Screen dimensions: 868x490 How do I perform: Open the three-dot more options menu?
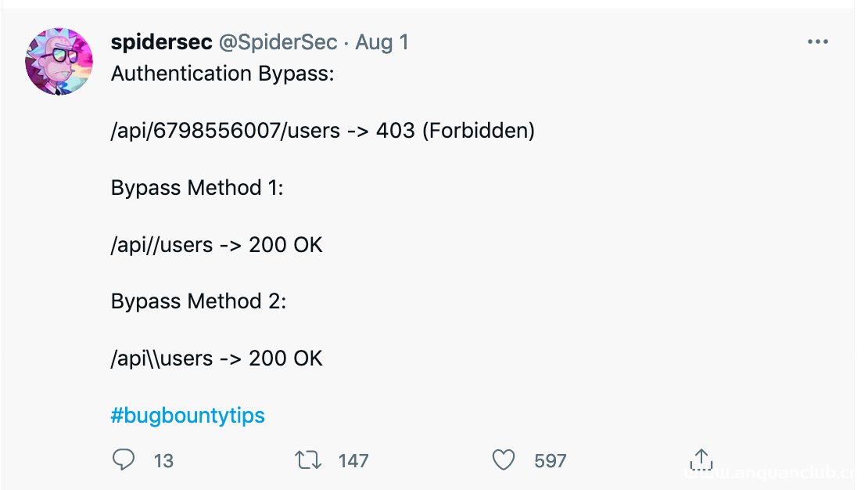click(817, 41)
